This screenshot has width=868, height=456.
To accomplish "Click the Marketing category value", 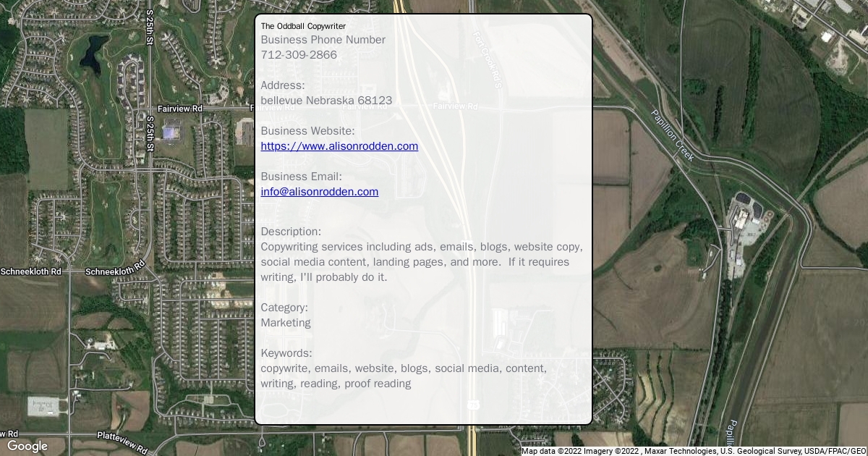I will pos(286,323).
